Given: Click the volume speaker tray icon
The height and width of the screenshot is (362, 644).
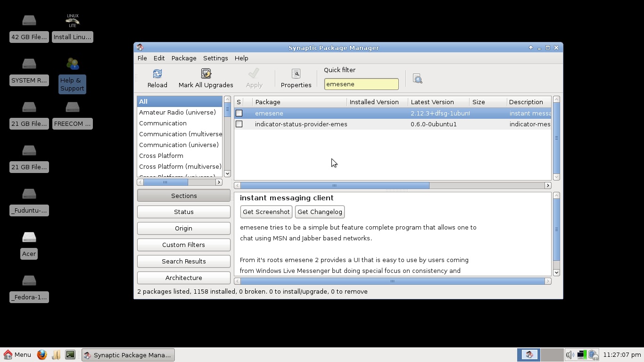Looking at the screenshot, I should 570,354.
